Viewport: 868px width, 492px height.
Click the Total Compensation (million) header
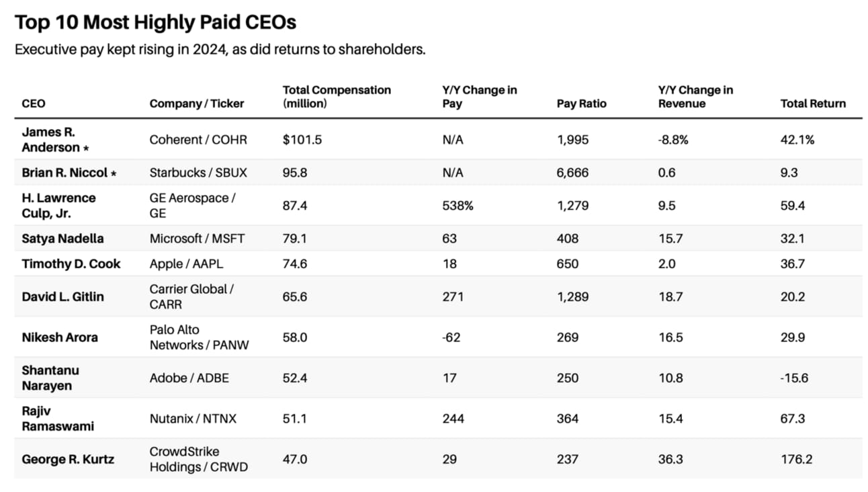(x=337, y=97)
